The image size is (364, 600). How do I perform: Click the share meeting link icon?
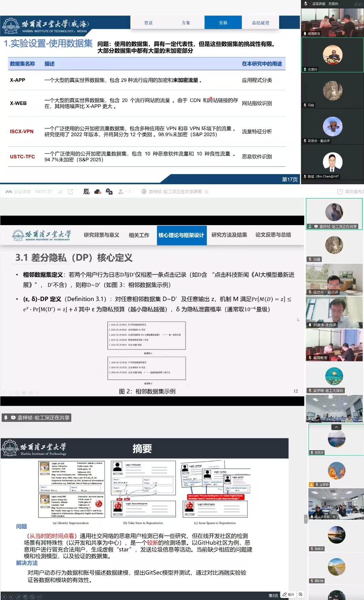70,192
